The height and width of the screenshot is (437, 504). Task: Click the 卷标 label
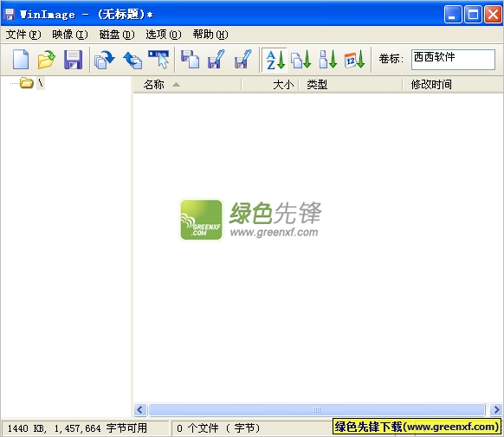click(x=391, y=59)
